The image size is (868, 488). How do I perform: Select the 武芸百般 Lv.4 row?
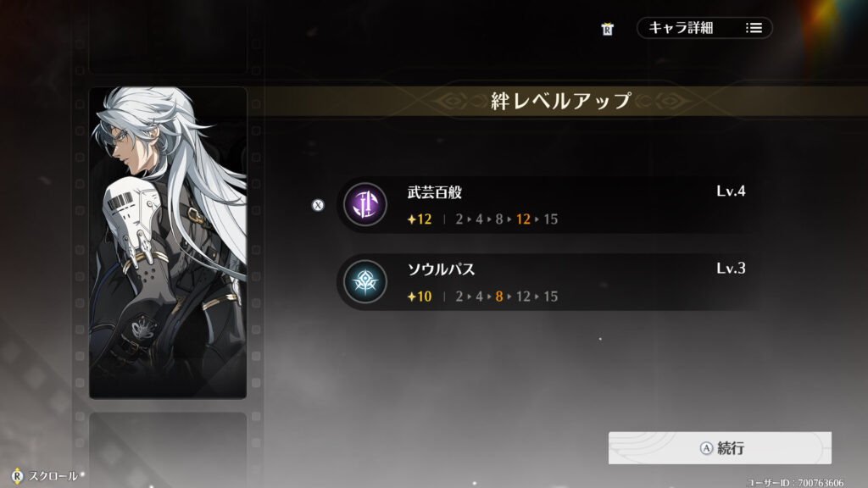[547, 205]
